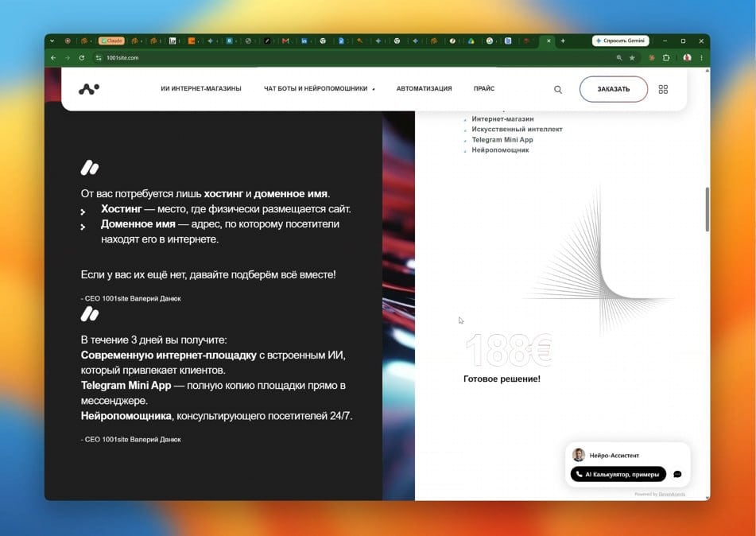Click the Telegram Mini App list item
The height and width of the screenshot is (536, 756).
502,140
